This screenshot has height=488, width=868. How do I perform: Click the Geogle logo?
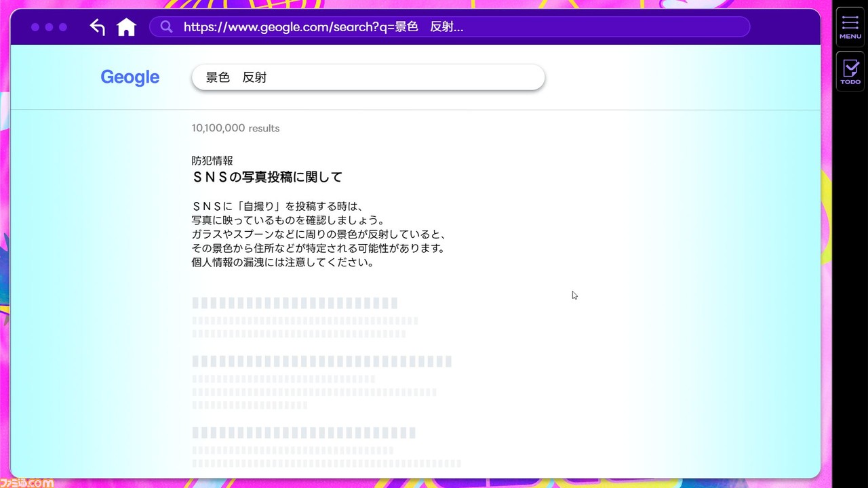point(130,77)
